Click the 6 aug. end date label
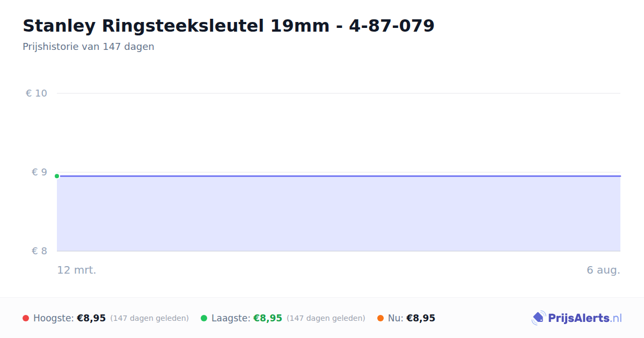 tap(603, 270)
